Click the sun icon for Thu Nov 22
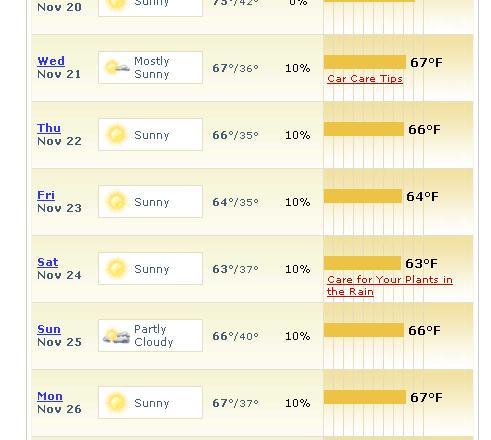The height and width of the screenshot is (440, 491). 116,135
